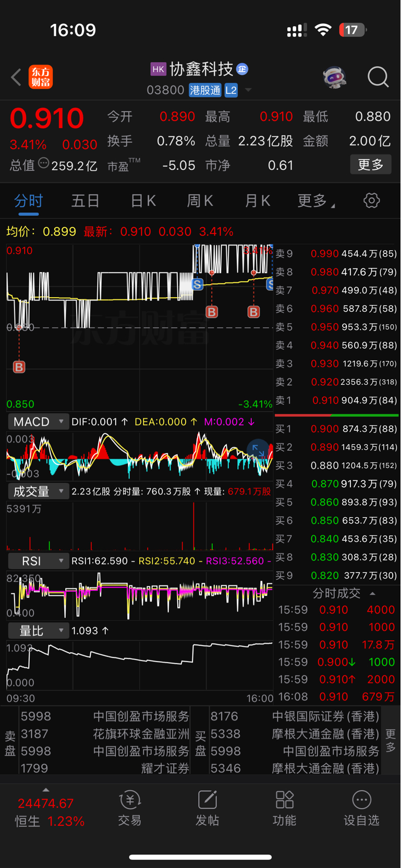Tap seller broker 花旗环球金融亚洲
The width and height of the screenshot is (401, 868).
pyautogui.click(x=104, y=734)
